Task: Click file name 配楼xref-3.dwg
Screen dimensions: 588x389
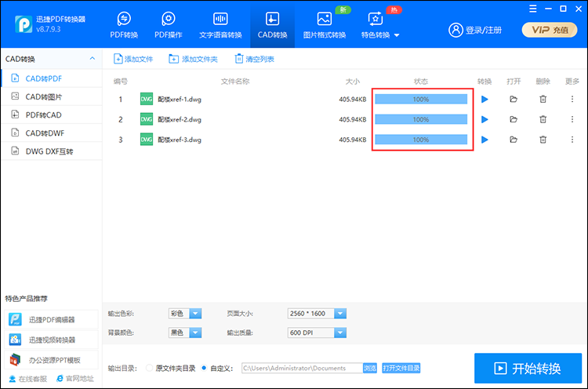Action: point(180,140)
